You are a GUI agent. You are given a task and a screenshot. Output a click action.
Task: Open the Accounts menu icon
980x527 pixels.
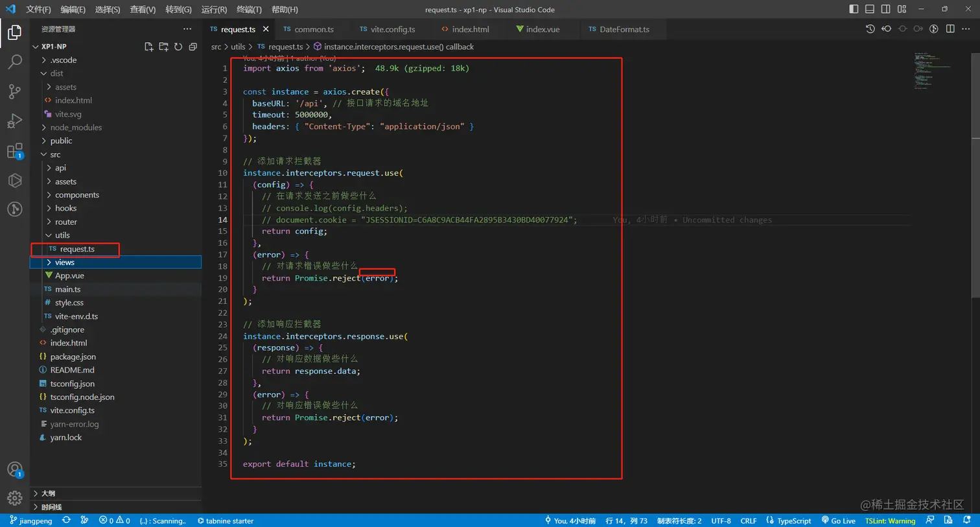(x=14, y=470)
